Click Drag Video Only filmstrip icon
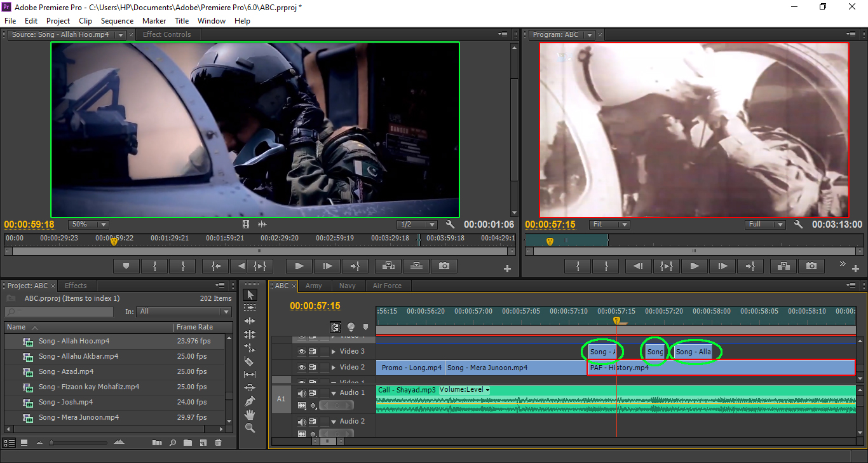This screenshot has height=463, width=868. click(x=246, y=225)
